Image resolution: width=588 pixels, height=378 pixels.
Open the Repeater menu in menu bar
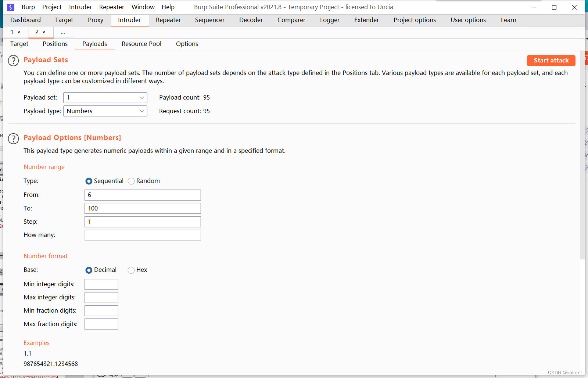pos(112,7)
